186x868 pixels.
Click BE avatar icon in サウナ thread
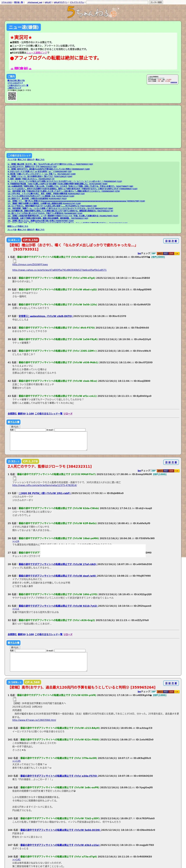[14, 478]
